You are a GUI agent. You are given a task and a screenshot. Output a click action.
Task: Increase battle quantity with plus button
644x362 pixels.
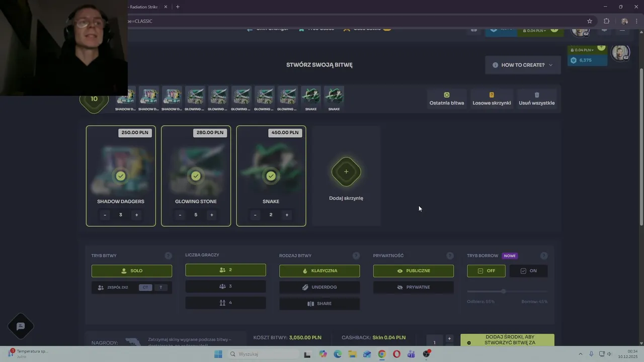(x=449, y=338)
